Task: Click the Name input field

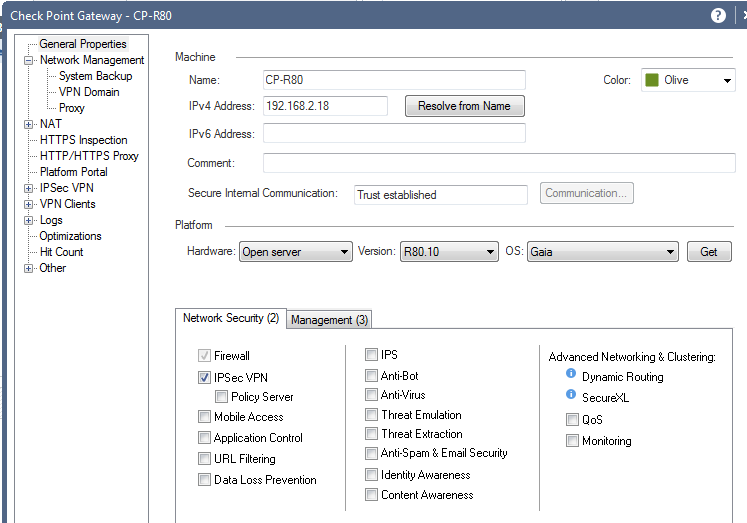Action: coord(394,80)
